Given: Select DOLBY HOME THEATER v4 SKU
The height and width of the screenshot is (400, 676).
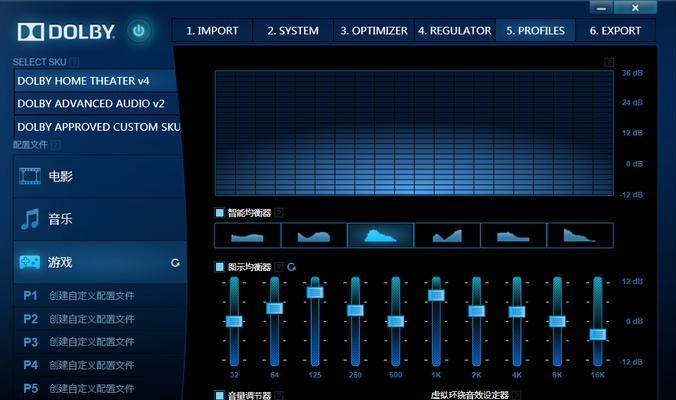Looking at the screenshot, I should (x=96, y=81).
